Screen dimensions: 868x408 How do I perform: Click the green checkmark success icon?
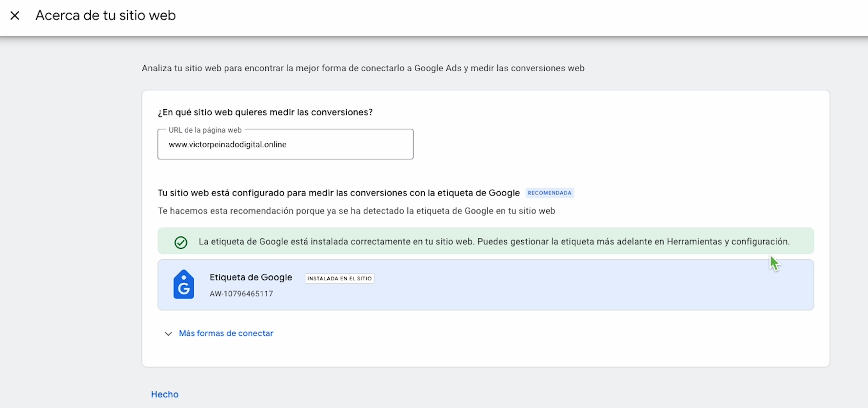click(x=181, y=242)
